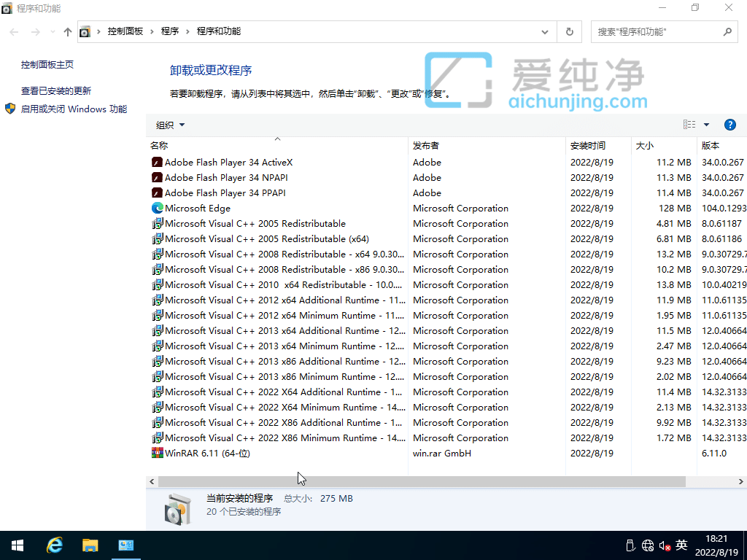Click Visual C++ 2012 x64 Additional Runtime icon
Viewport: 747px width, 560px height.
158,300
